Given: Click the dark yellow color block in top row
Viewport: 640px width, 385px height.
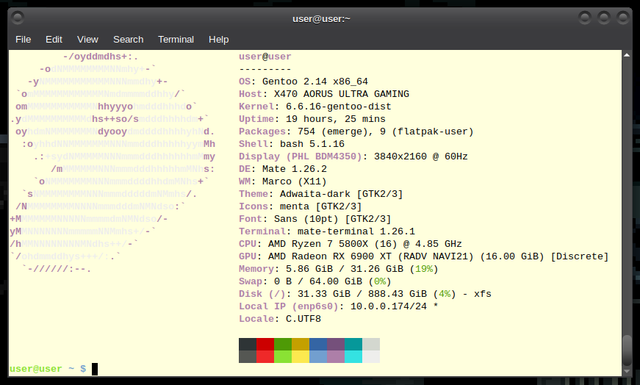Looking at the screenshot, I should click(x=300, y=344).
